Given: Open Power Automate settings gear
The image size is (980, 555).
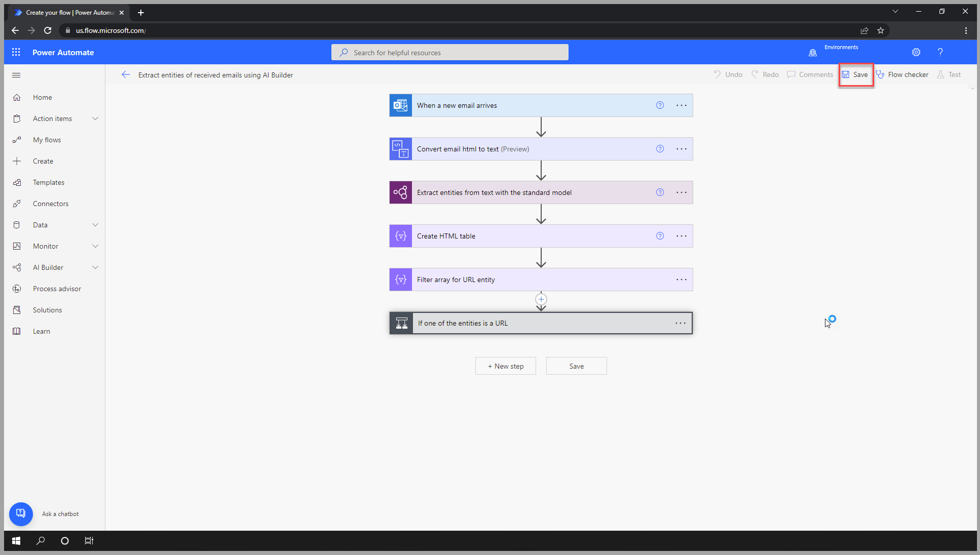Looking at the screenshot, I should [x=916, y=52].
